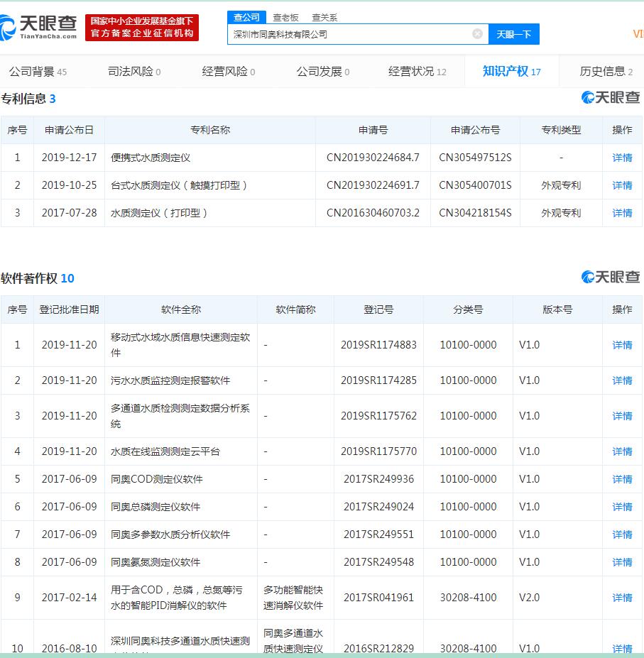Screen dimensions: 644x658
Task: Open 详情 for software row number 10
Action: pos(622,648)
